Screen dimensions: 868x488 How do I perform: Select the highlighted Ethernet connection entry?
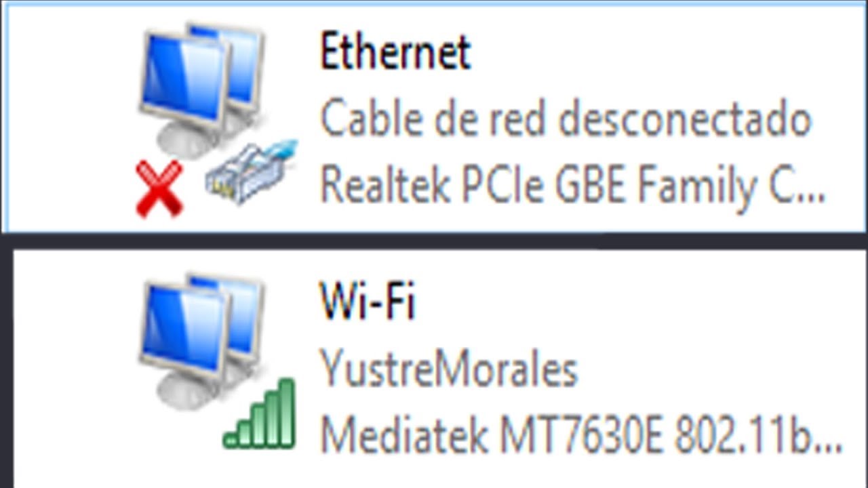point(434,117)
